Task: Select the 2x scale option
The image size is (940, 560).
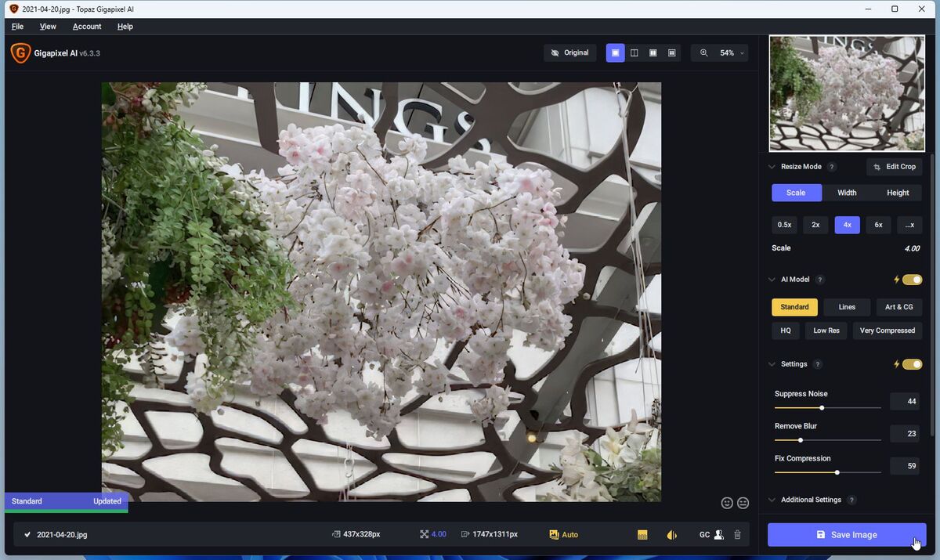Action: coord(815,225)
